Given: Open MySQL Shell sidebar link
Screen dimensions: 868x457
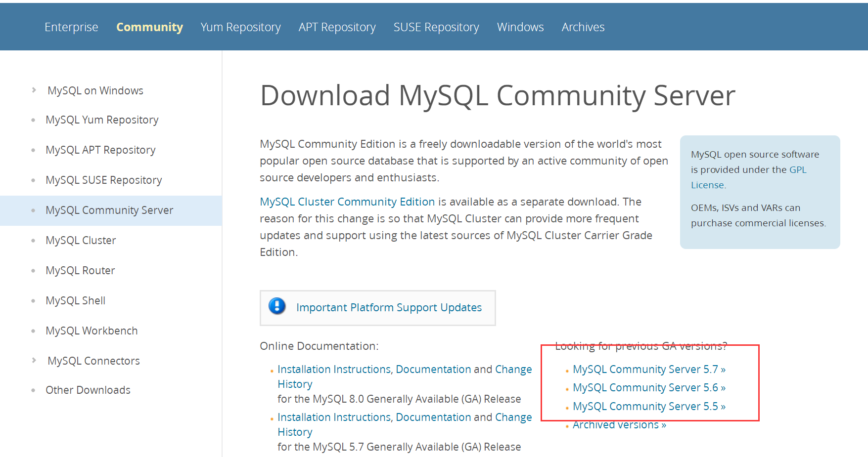Looking at the screenshot, I should pyautogui.click(x=75, y=301).
